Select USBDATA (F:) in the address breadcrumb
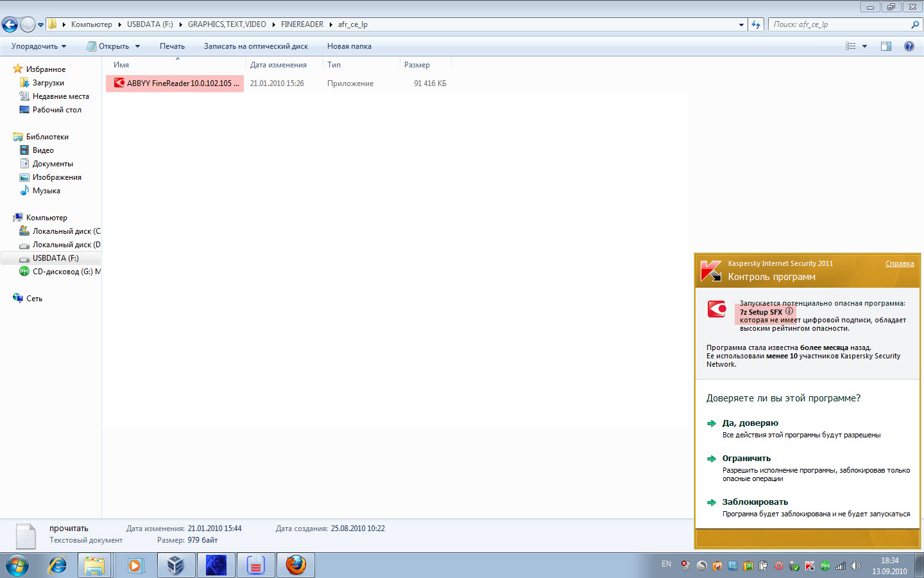This screenshot has width=924, height=578. [150, 24]
